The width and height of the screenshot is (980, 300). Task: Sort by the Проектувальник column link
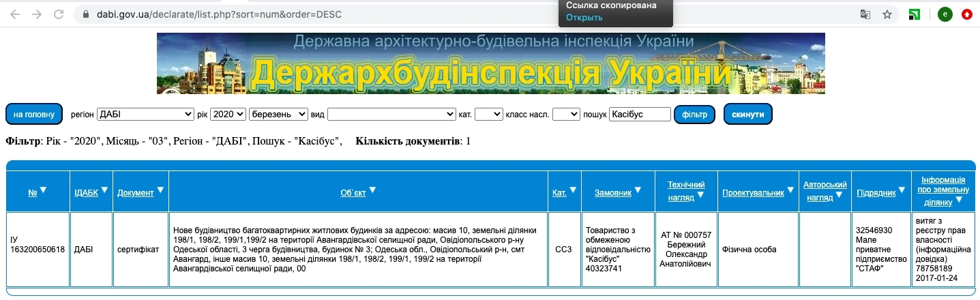(x=753, y=193)
